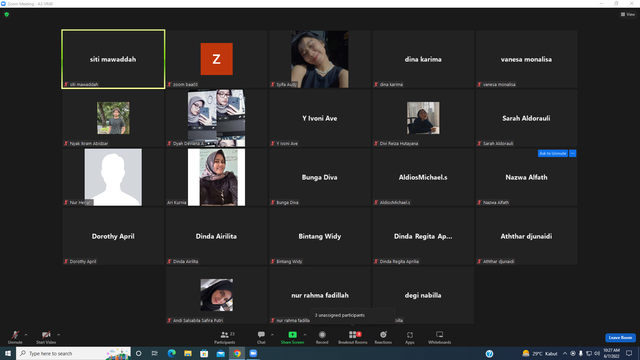Open the weather widget showing 29°C
Image resolution: width=640 pixels, height=360 pixels.
coord(540,353)
